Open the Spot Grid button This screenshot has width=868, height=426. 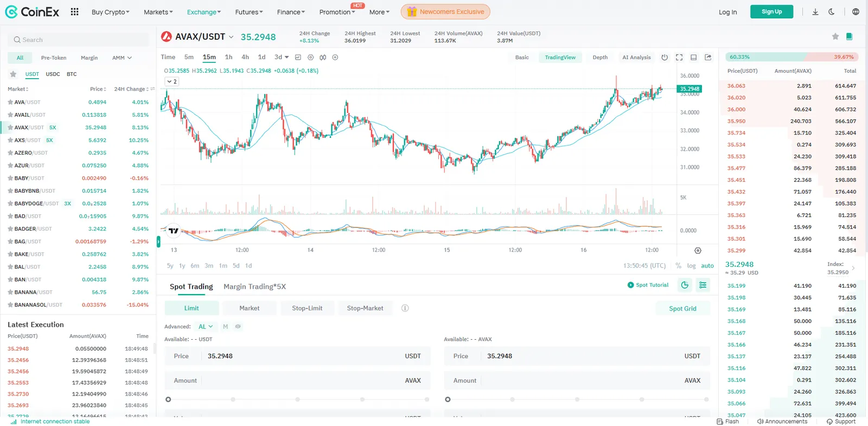pos(682,308)
